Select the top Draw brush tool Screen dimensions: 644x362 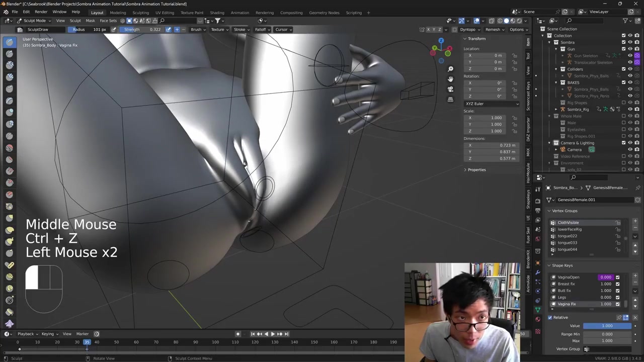pos(10,42)
